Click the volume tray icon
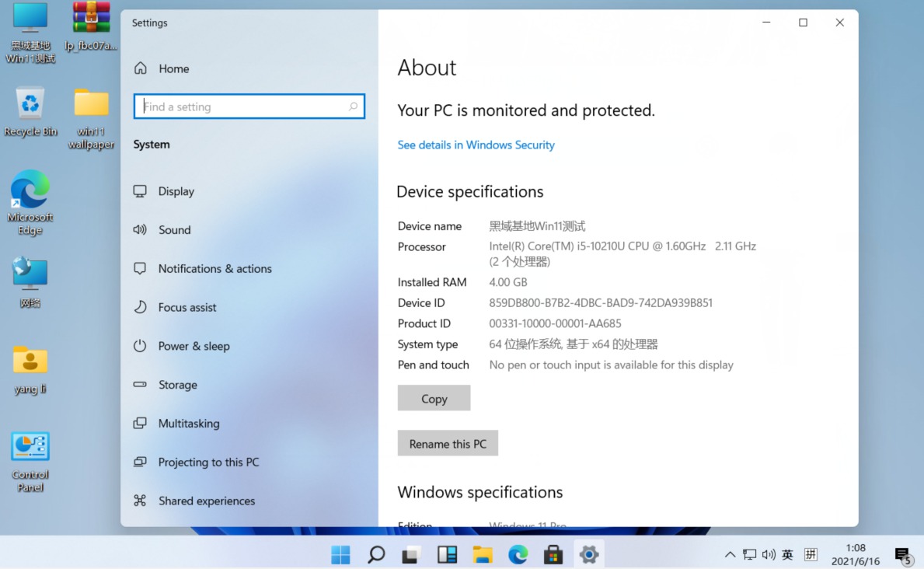Screen dimensions: 924x569 [769, 555]
